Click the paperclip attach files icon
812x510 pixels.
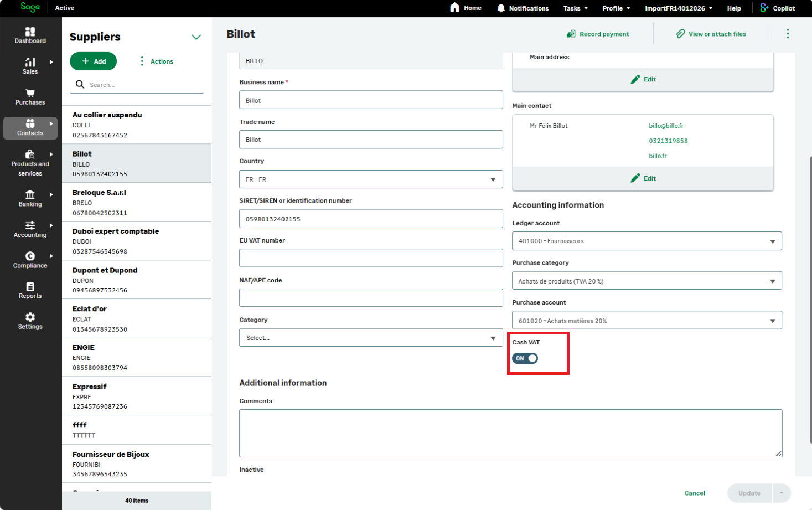(680, 34)
